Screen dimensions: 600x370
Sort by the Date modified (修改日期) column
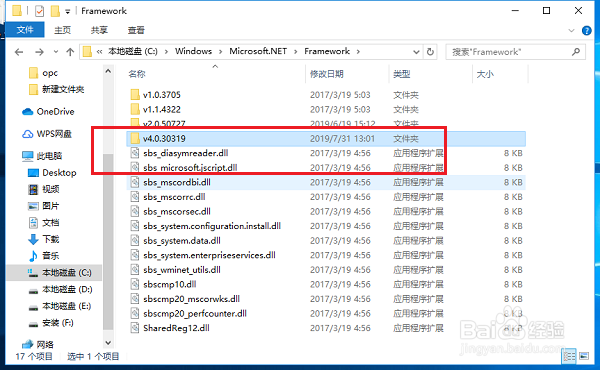pos(326,74)
